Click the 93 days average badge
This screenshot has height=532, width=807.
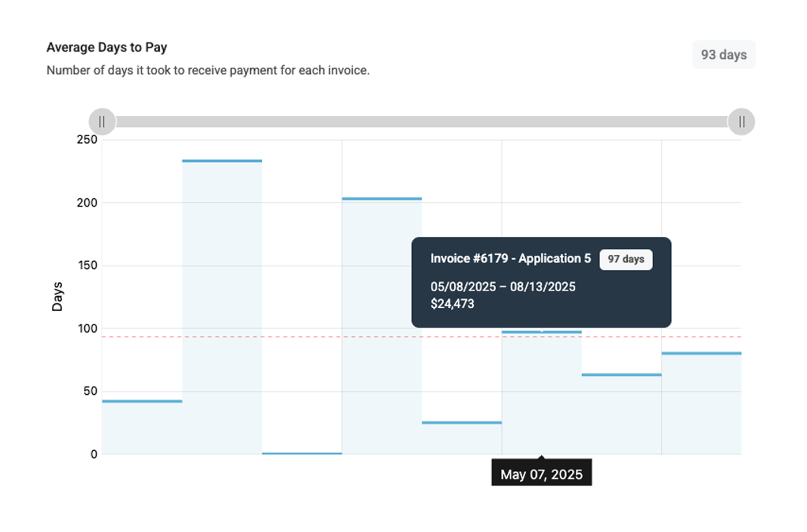pyautogui.click(x=723, y=55)
